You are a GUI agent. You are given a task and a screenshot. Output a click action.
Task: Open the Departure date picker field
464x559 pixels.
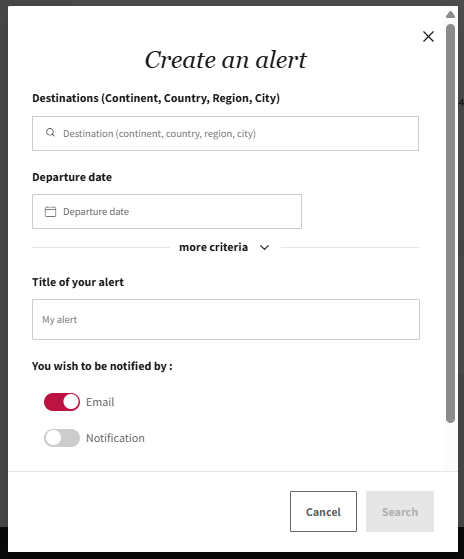point(167,211)
